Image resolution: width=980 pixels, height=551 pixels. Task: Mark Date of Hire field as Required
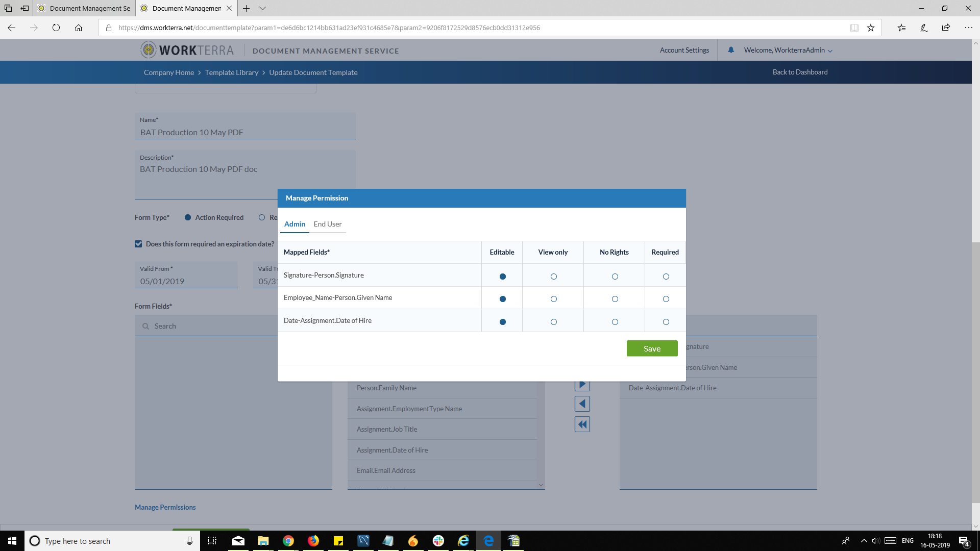pyautogui.click(x=666, y=322)
